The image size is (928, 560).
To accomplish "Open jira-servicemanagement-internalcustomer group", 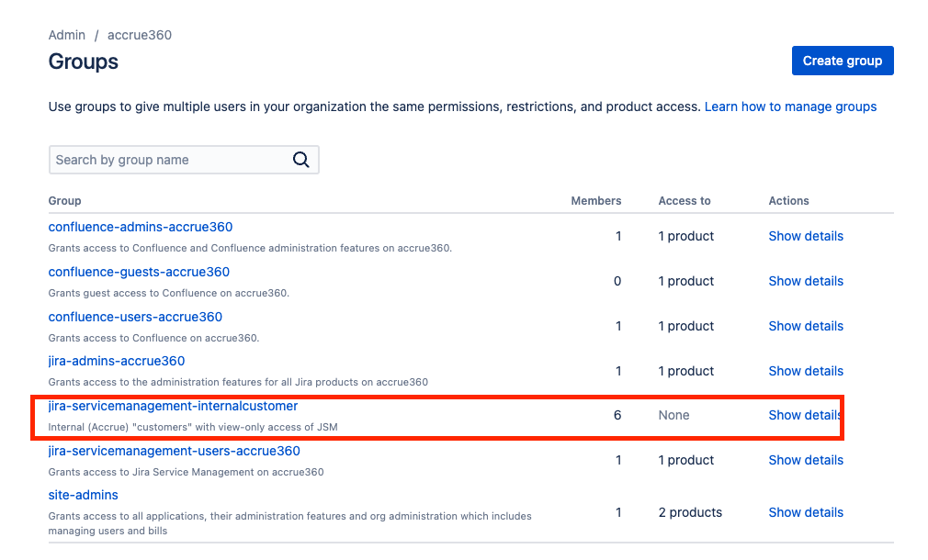I will click(x=173, y=406).
